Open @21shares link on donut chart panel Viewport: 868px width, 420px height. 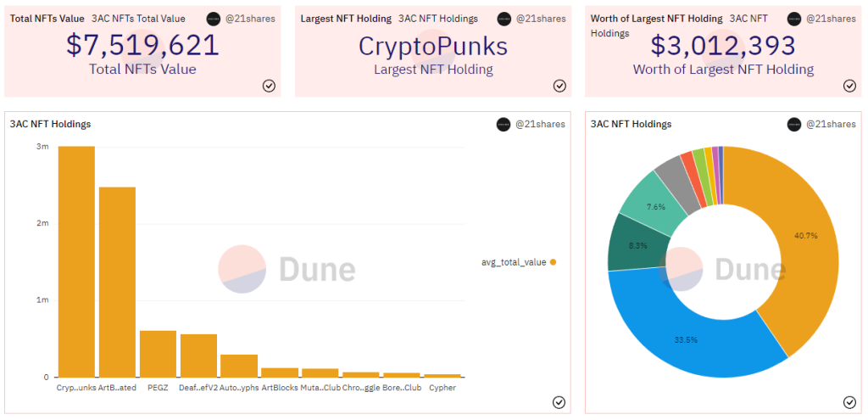(x=831, y=124)
